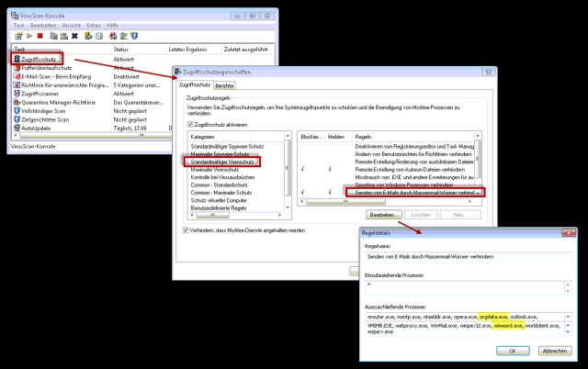Select Standardmäßiger Virenschutz category
Screen dimensions: 588x369
tap(222, 162)
